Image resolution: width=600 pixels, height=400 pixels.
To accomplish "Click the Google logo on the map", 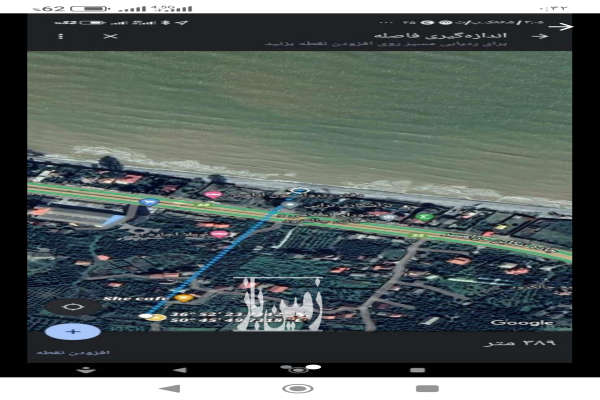I will click(522, 323).
